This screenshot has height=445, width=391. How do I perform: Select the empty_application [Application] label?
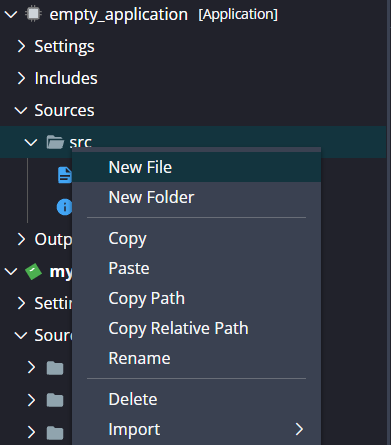pos(163,15)
